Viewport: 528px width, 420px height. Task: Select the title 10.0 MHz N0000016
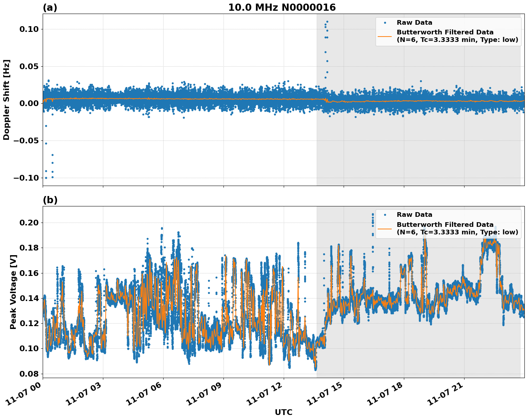point(282,7)
